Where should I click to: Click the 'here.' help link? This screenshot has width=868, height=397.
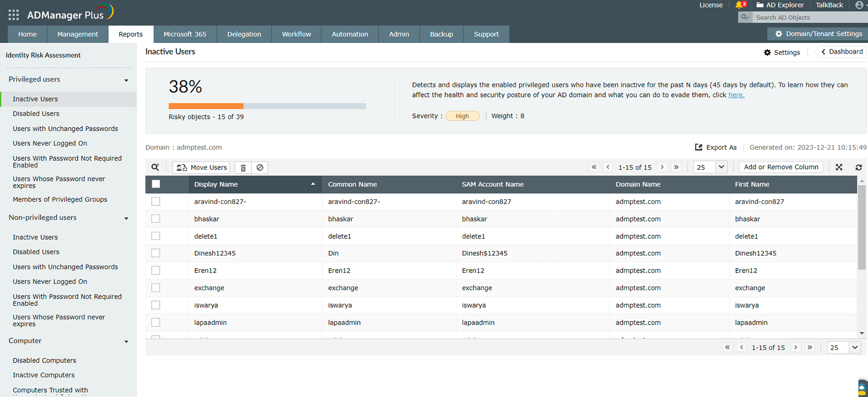pos(736,95)
